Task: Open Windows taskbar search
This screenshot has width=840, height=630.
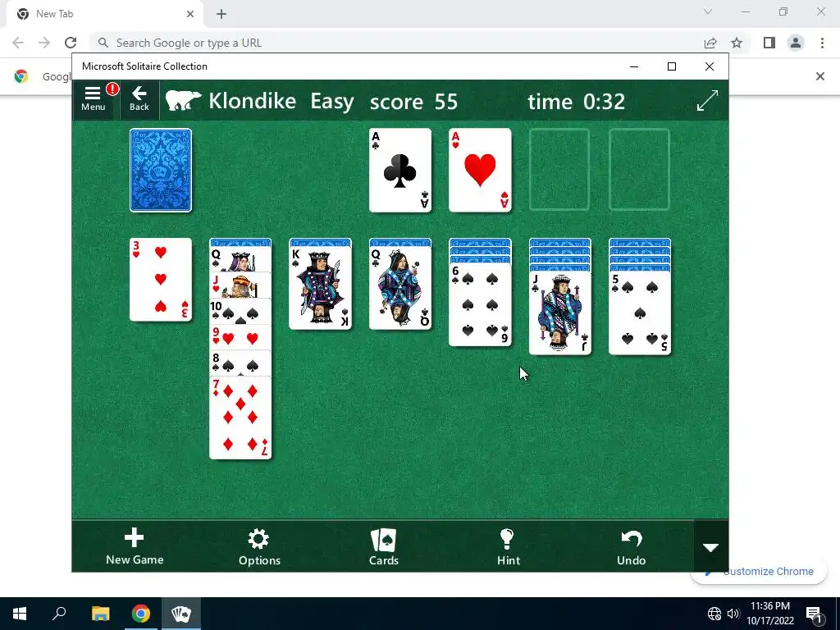Action: [x=59, y=614]
